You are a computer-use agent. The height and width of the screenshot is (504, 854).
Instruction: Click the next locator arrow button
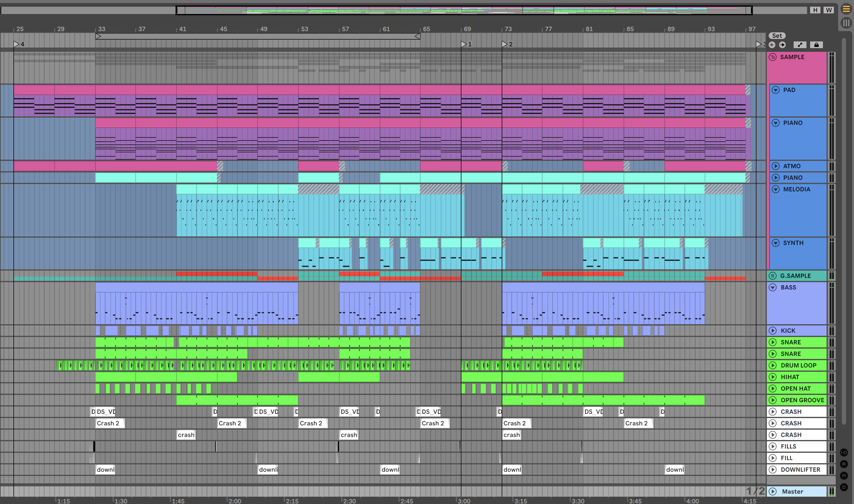click(x=782, y=45)
